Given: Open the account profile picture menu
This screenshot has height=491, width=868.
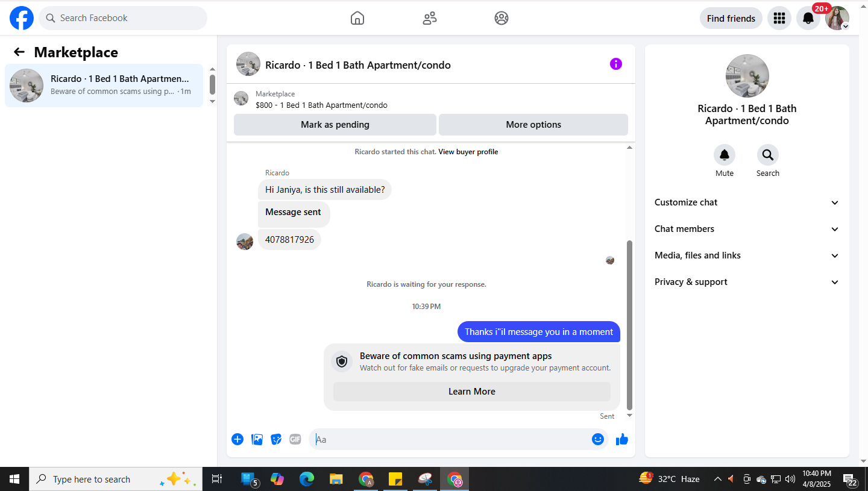Looking at the screenshot, I should [837, 18].
